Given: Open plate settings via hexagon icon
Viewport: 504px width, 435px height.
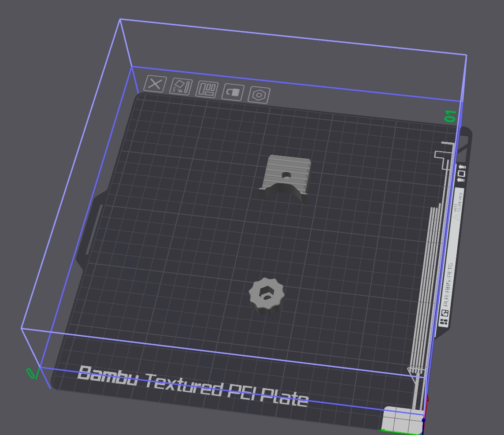Looking at the screenshot, I should [259, 95].
